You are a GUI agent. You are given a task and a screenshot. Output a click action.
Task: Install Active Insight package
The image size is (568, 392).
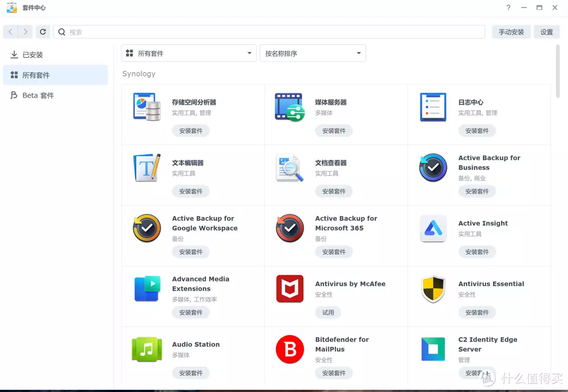[476, 252]
